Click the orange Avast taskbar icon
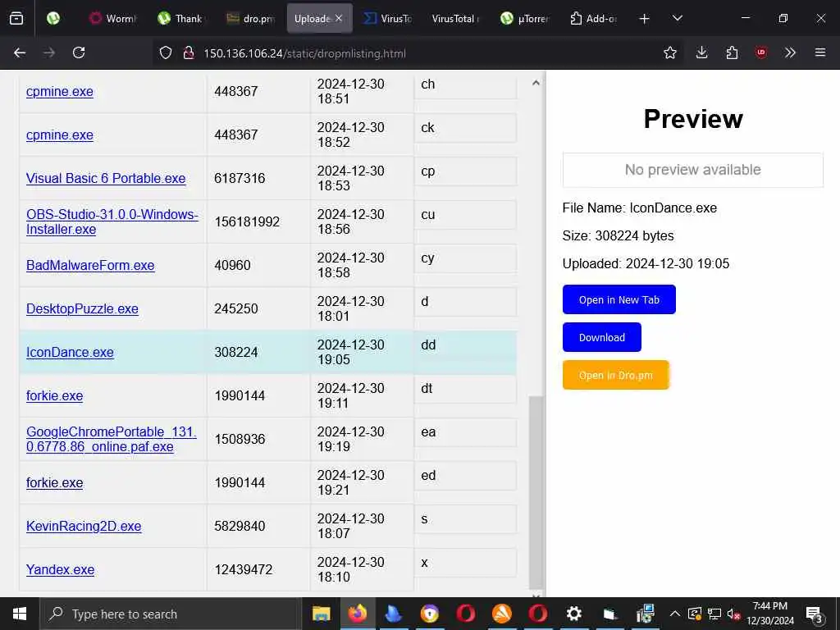 coord(502,614)
